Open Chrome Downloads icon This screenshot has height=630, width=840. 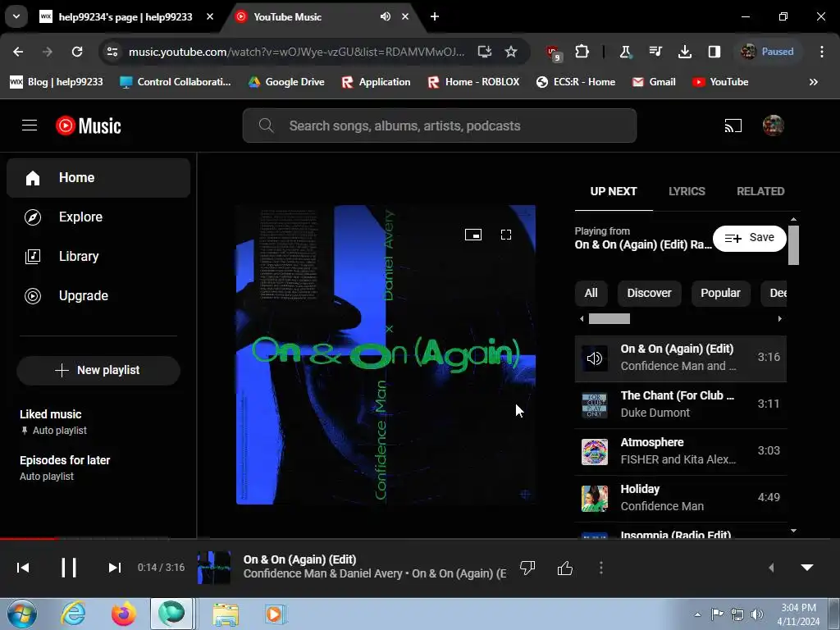(x=685, y=52)
